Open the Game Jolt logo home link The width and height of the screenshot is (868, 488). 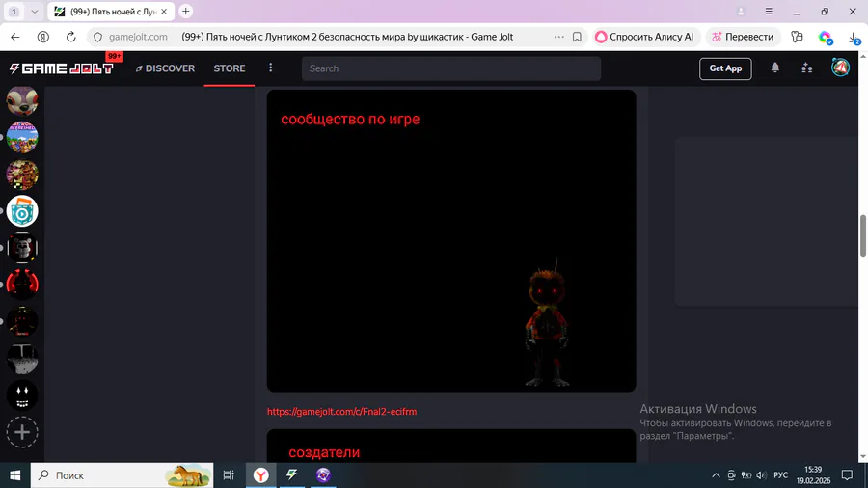click(x=62, y=68)
